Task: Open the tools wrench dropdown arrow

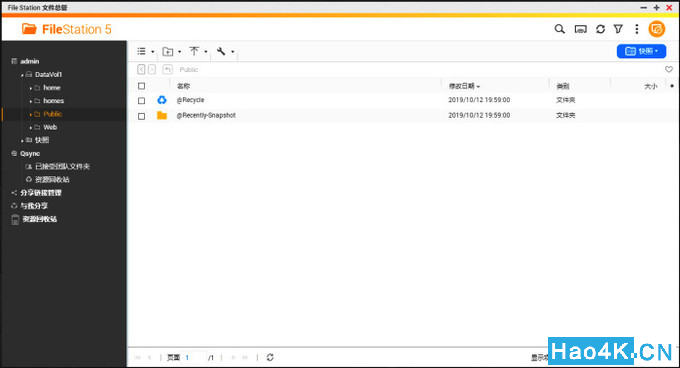Action: (x=232, y=52)
